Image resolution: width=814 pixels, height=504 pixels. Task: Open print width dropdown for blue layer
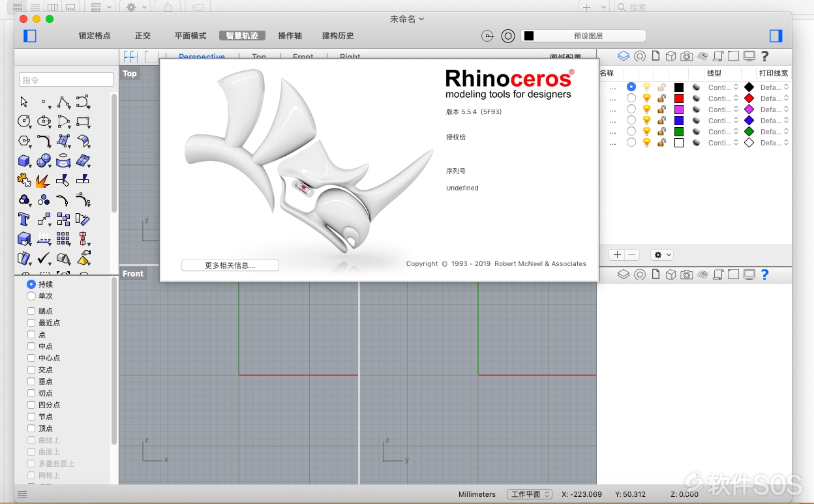click(x=775, y=121)
